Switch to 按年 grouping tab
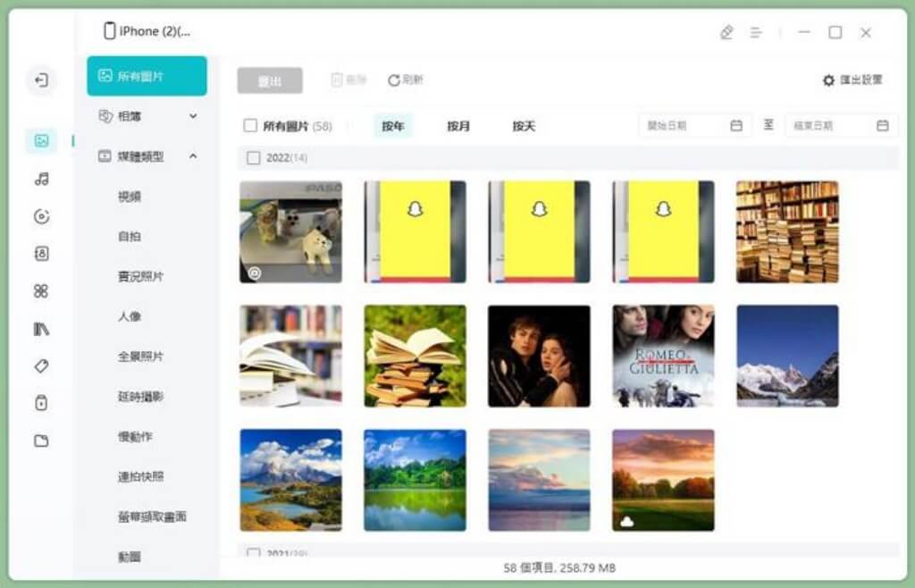 393,126
